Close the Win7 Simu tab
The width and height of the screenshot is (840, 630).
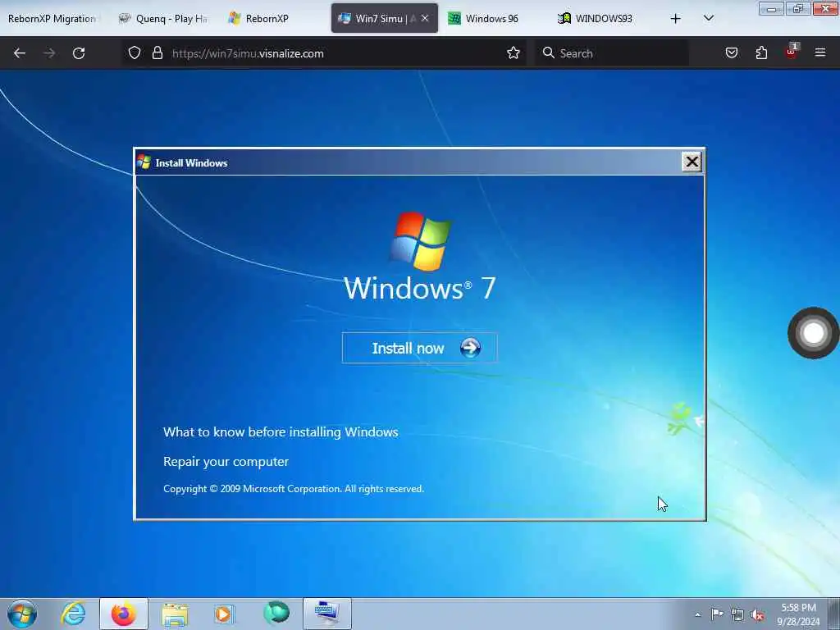pyautogui.click(x=425, y=18)
